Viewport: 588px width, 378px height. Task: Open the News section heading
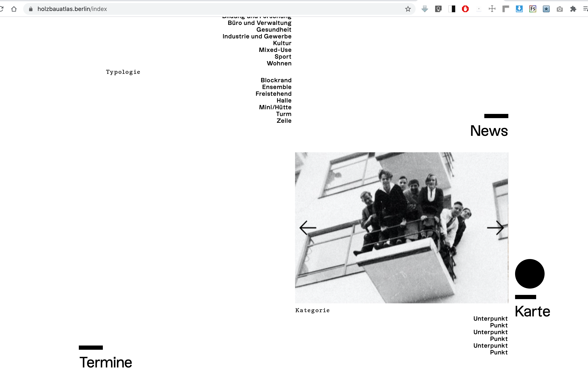pyautogui.click(x=489, y=131)
